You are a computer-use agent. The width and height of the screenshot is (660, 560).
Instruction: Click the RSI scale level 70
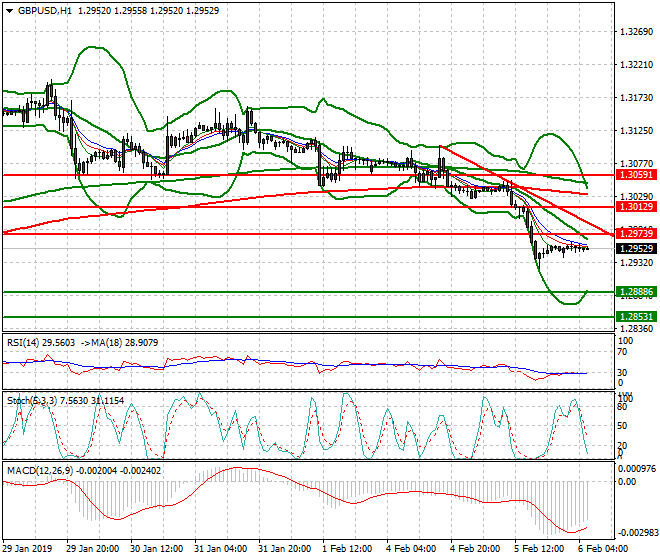point(622,352)
